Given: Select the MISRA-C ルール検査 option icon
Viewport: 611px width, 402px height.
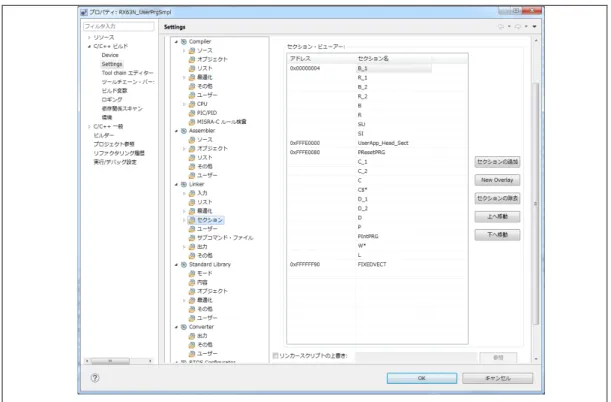Looking at the screenshot, I should click(x=192, y=122).
